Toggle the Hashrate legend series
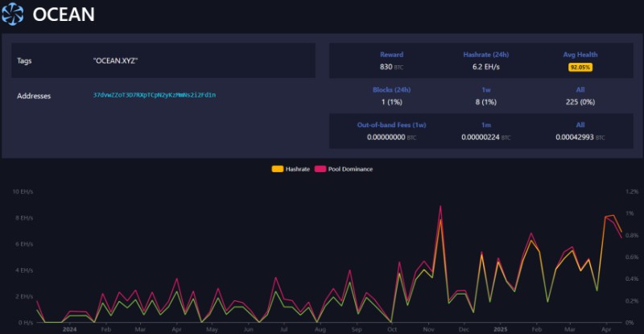644x334 pixels. click(x=296, y=169)
